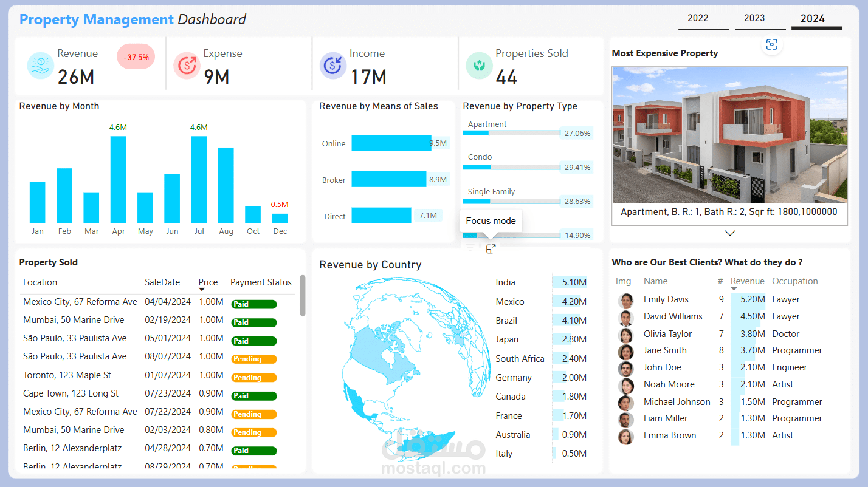Click Emily Davis 5.20M revenue value
Image resolution: width=868 pixels, height=487 pixels.
coord(753,299)
